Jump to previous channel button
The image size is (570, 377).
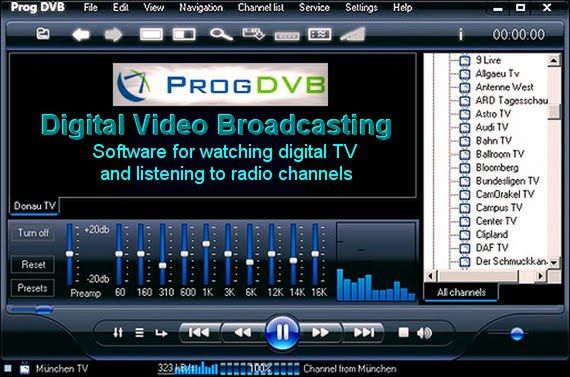pos(199,332)
